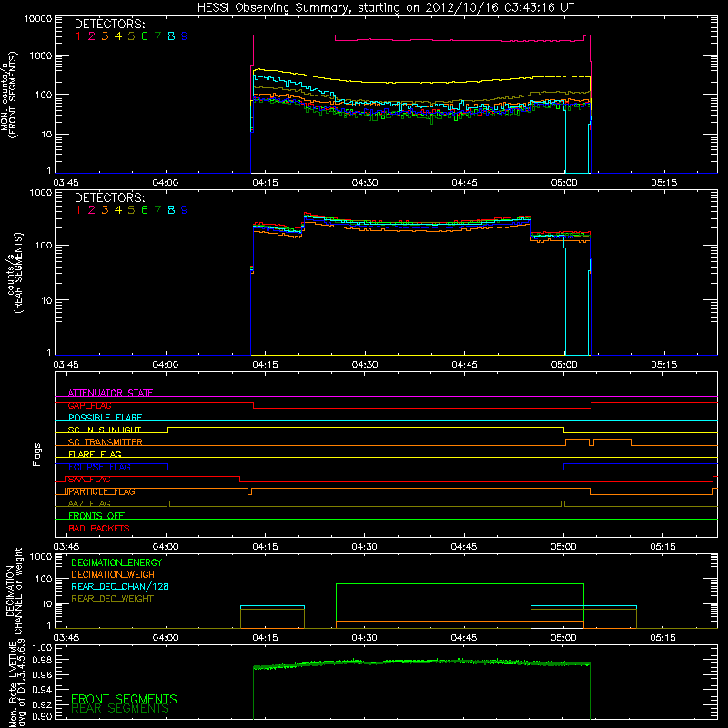This screenshot has width=728, height=728.
Task: Click the 05:00 time tick under rear segments panel
Action: pos(563,365)
